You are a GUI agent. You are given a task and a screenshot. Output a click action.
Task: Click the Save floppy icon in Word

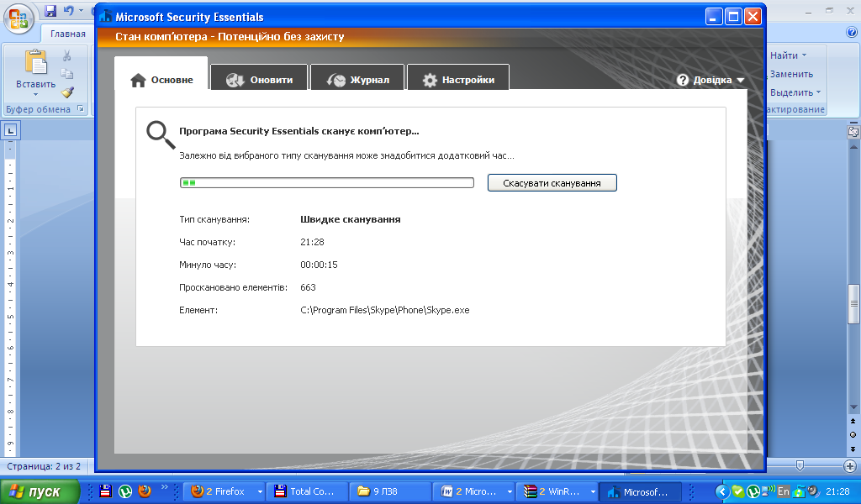coord(50,10)
